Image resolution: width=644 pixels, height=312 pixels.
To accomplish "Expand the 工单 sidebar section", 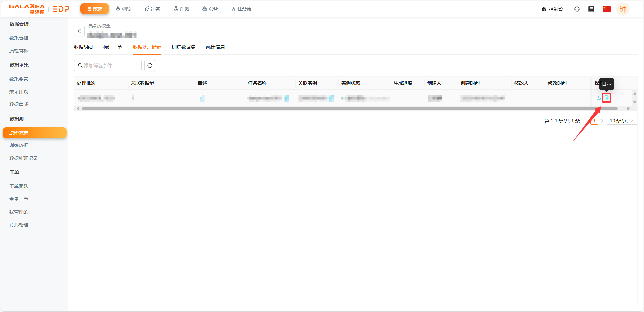I will pos(14,172).
